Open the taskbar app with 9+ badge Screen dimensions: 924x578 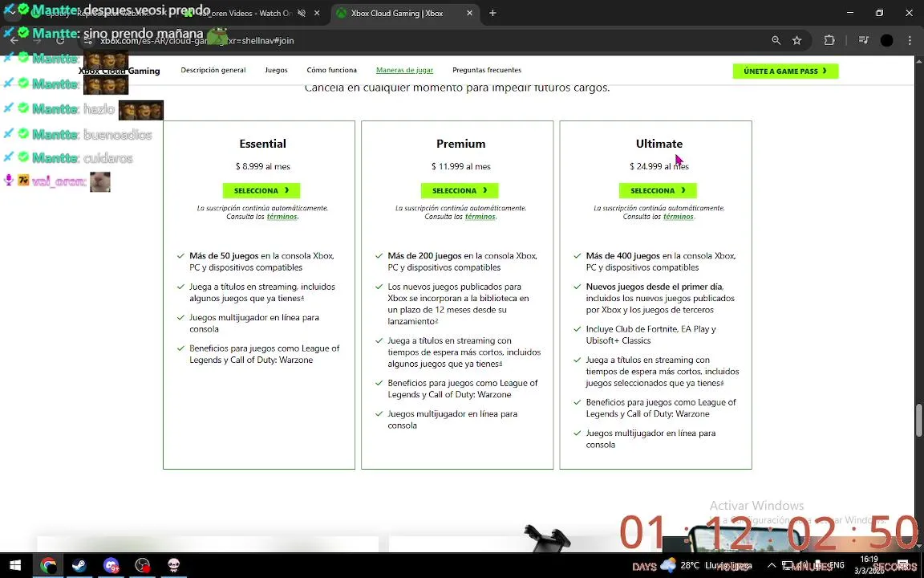tap(111, 566)
